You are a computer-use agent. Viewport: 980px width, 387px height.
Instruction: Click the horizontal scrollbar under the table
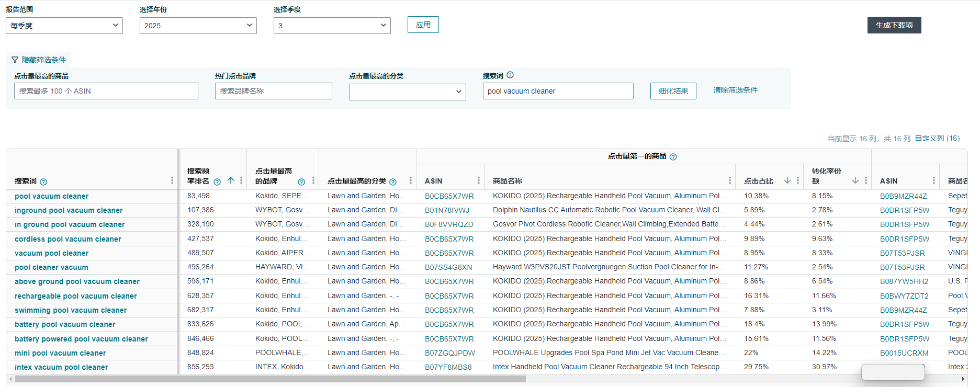(271, 379)
